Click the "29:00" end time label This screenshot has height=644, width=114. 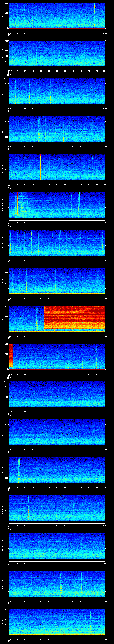click(x=105, y=487)
